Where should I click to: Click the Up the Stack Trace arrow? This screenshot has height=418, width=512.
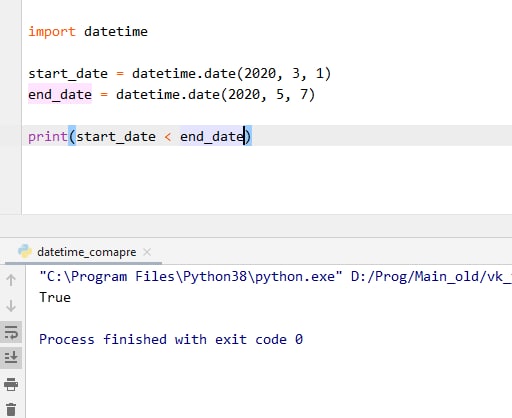coord(11,280)
